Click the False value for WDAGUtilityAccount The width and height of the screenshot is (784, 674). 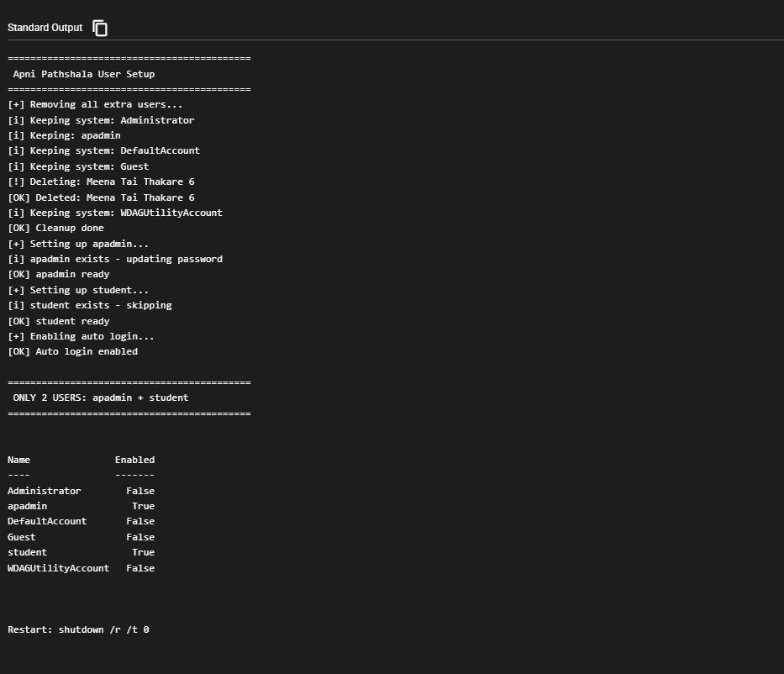click(140, 568)
